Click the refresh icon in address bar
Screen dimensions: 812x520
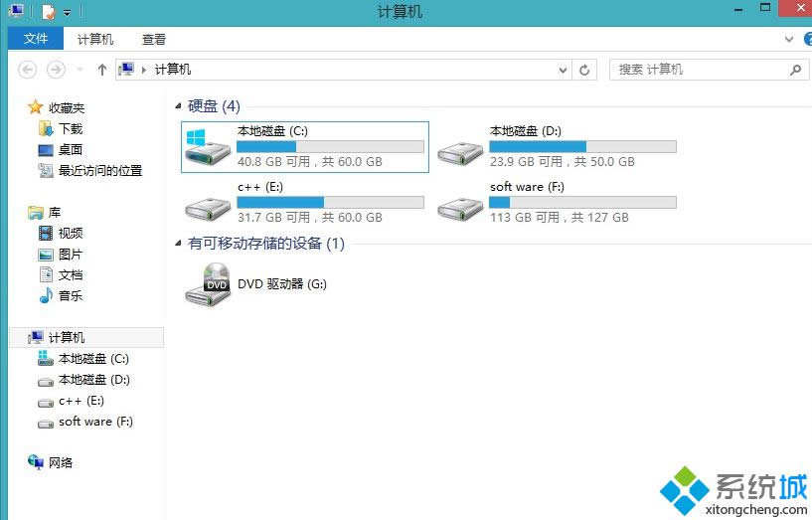pyautogui.click(x=584, y=70)
